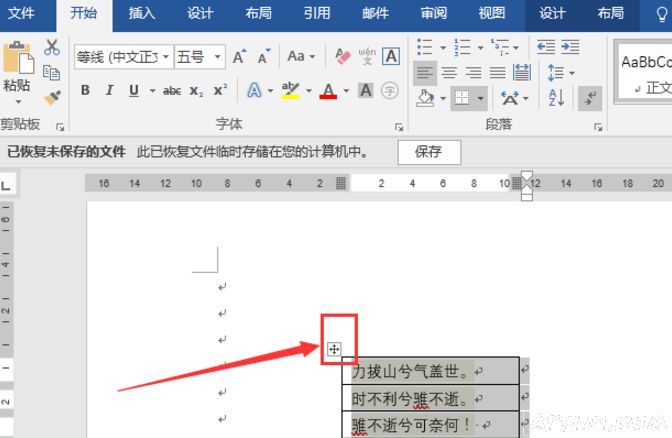The height and width of the screenshot is (438, 672).
Task: Select the 正文 style thumbnail
Action: [645, 74]
